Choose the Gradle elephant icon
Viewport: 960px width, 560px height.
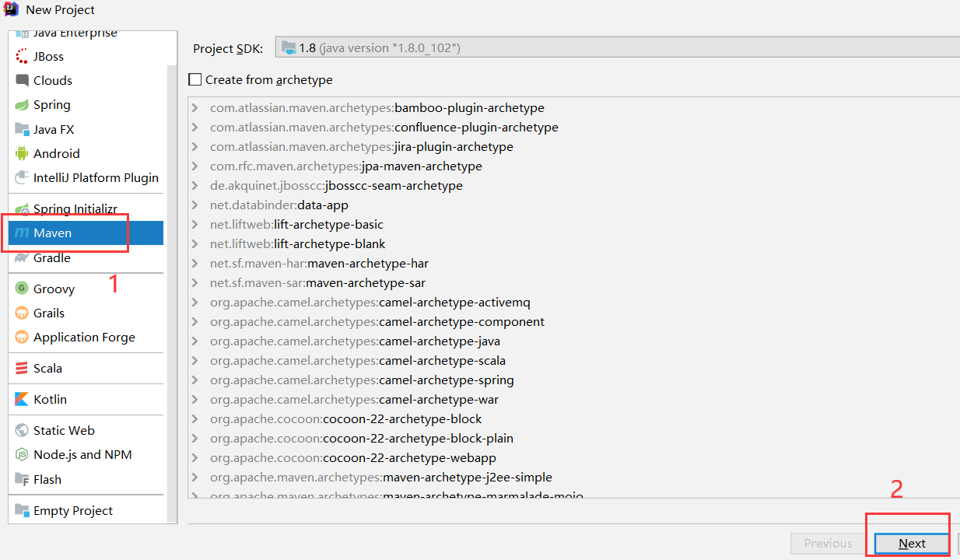pos(22,257)
